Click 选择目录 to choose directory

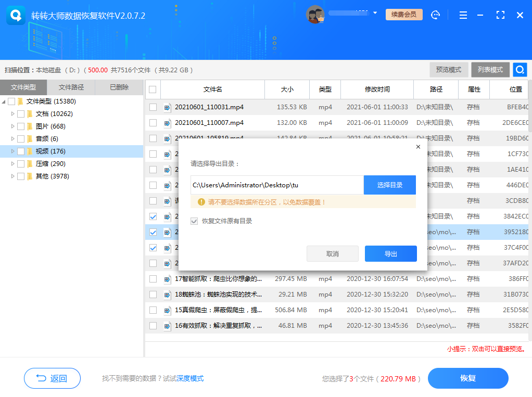coord(390,185)
